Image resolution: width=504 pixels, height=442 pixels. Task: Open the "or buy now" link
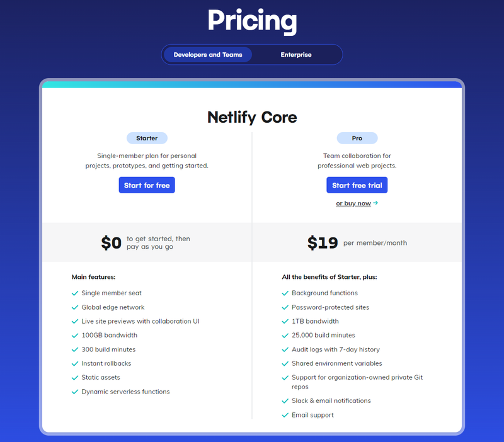[353, 203]
